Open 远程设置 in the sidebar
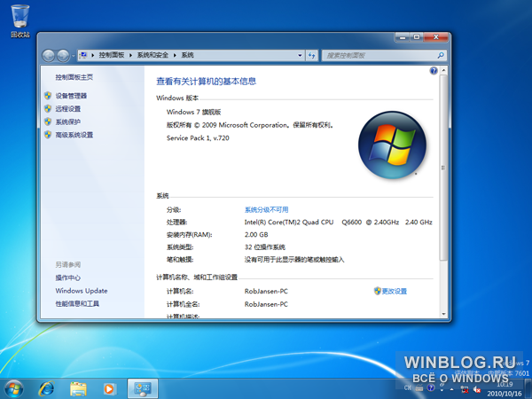Viewport: 532px width, 399px height. [x=68, y=109]
